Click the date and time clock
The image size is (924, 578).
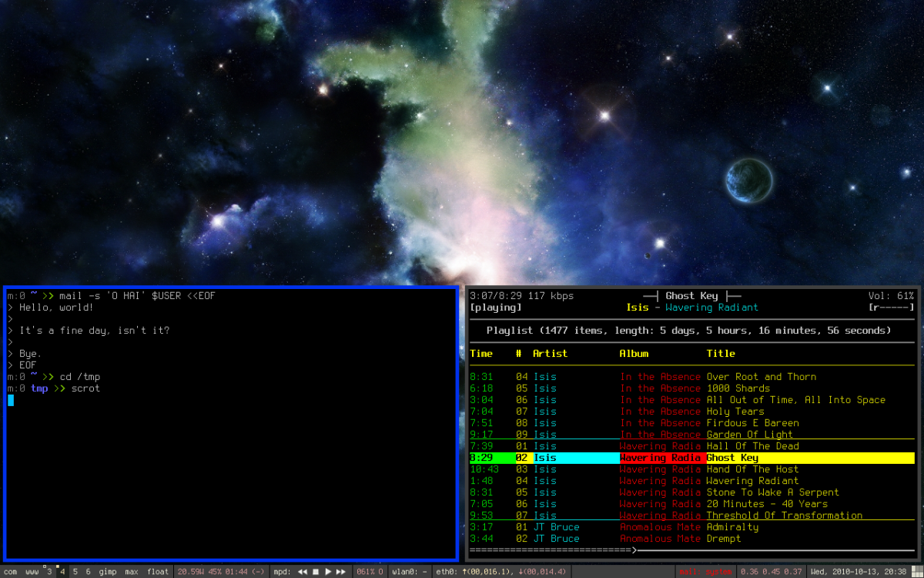866,572
